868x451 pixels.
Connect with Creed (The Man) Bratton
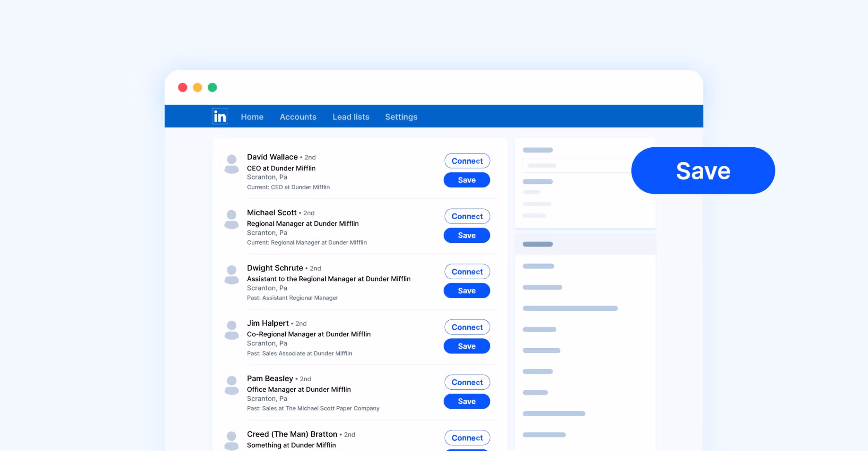pyautogui.click(x=467, y=438)
